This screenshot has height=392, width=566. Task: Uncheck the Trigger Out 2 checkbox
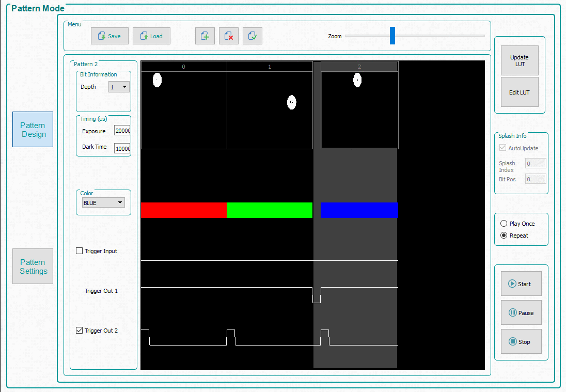pyautogui.click(x=80, y=331)
